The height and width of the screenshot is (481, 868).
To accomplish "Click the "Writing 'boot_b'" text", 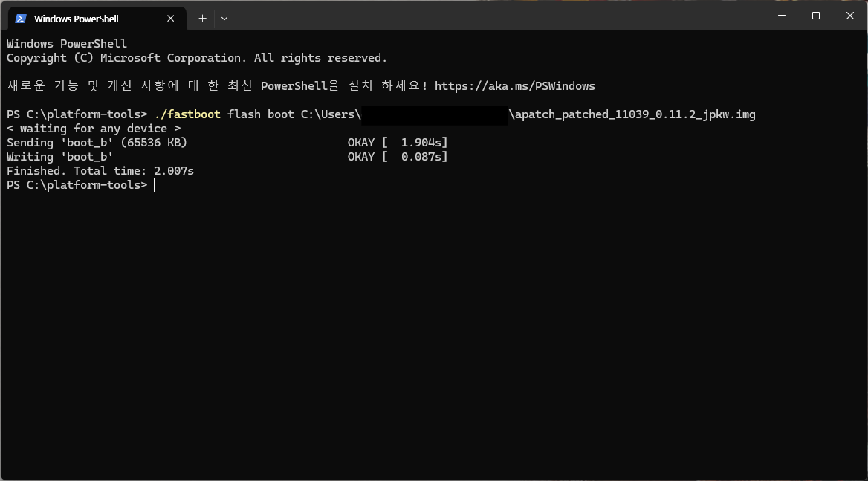I will 59,157.
